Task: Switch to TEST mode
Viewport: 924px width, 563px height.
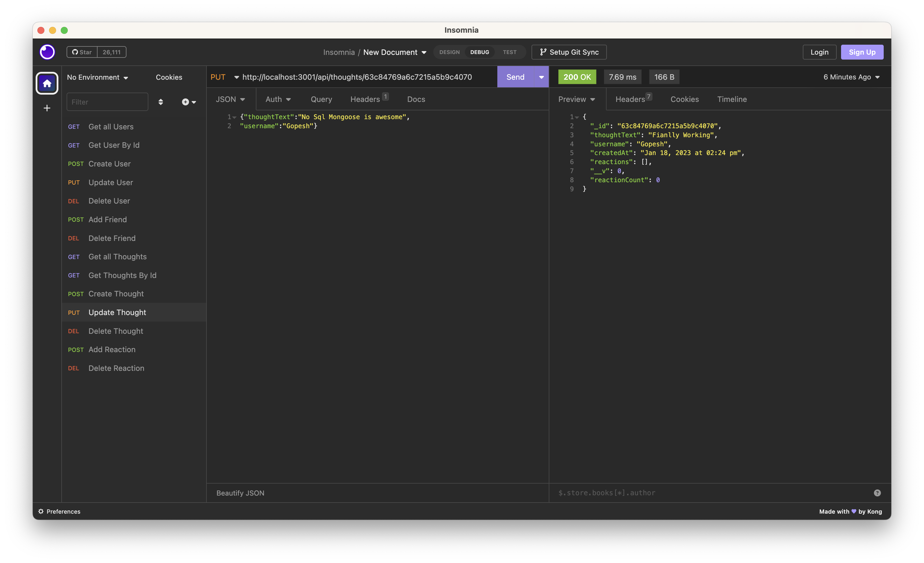Action: [509, 52]
